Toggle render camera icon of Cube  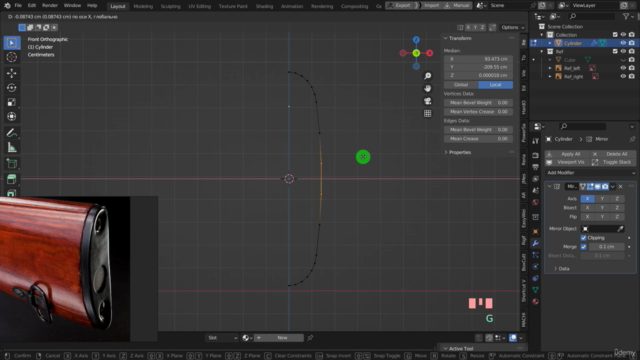631,60
